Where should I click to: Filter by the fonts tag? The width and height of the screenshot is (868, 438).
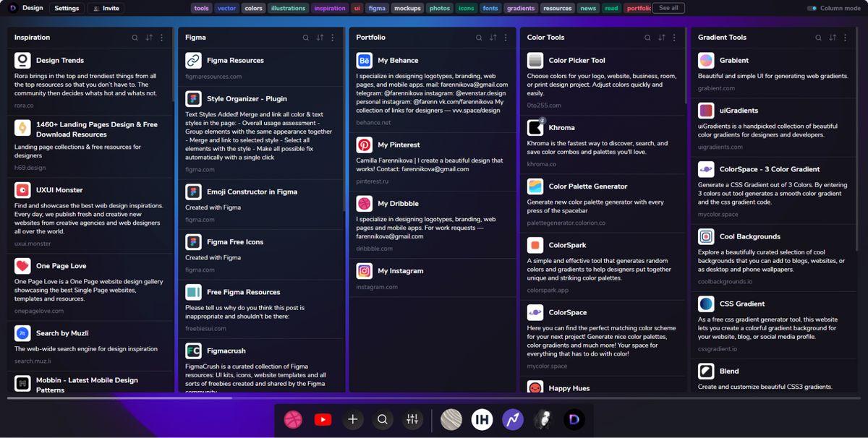coord(491,9)
